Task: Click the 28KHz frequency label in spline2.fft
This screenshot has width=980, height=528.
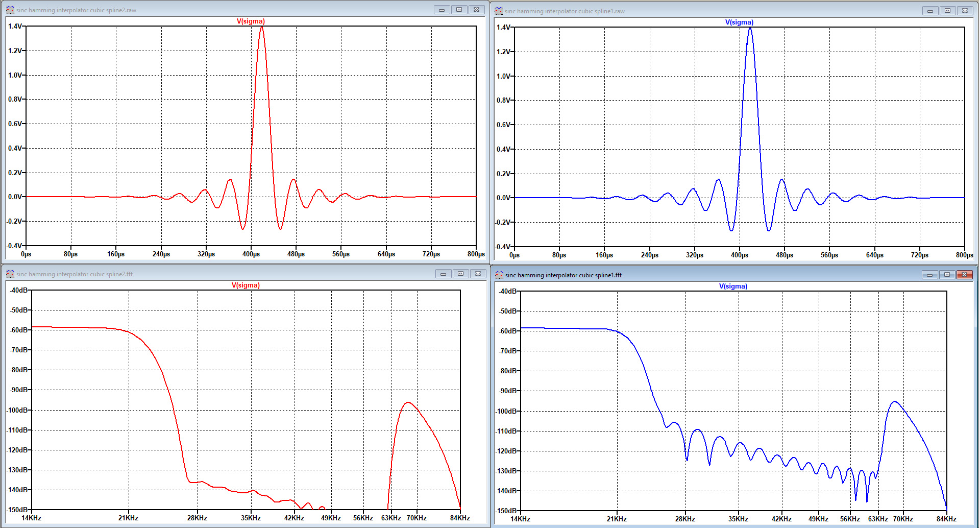Action: [197, 518]
